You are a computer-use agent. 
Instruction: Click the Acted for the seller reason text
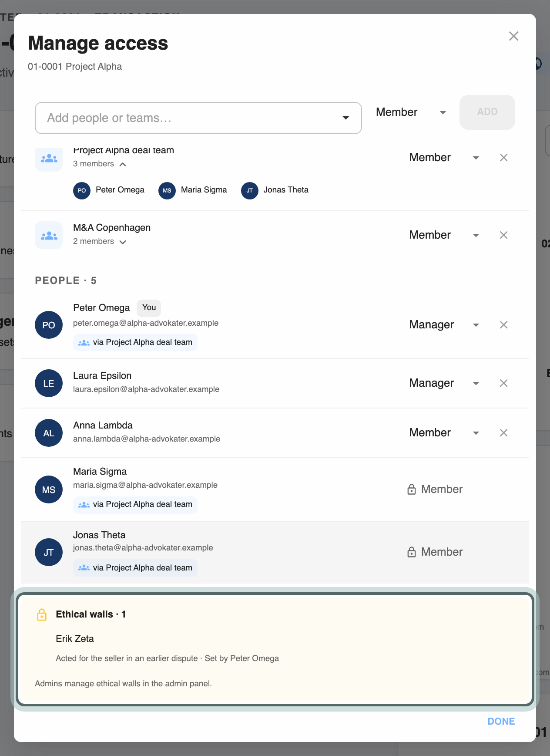(127, 658)
